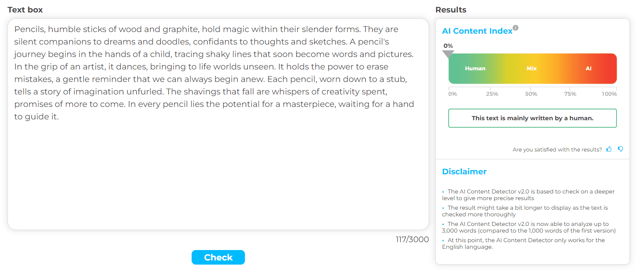The image size is (644, 275).
Task: Click the 'mainly written by a human' result box
Action: click(532, 118)
